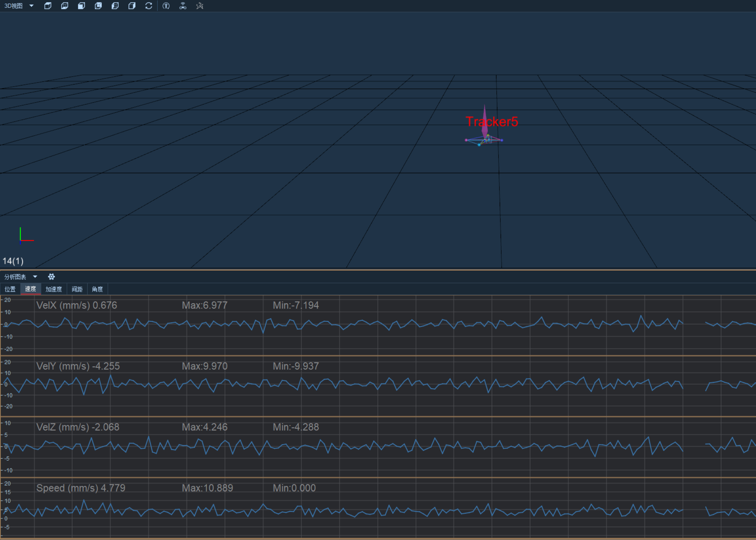Click the reset view refresh icon
The height and width of the screenshot is (540, 756).
point(149,6)
